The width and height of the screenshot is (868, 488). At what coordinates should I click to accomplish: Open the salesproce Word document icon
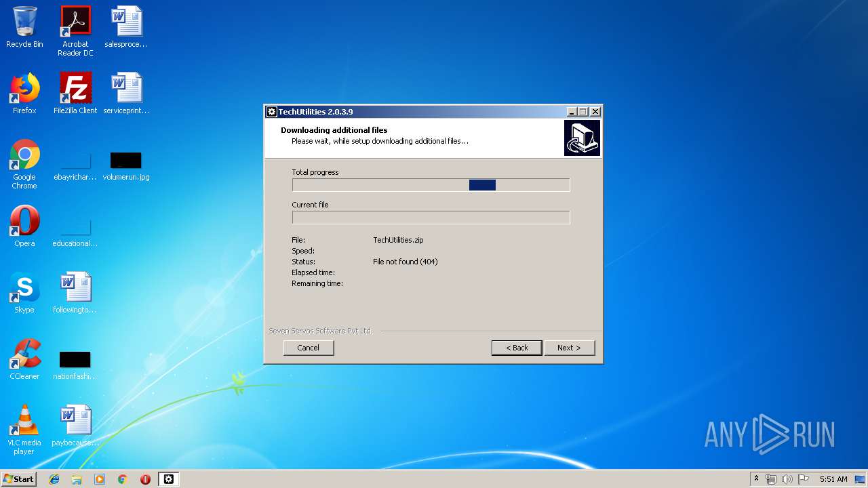click(126, 27)
